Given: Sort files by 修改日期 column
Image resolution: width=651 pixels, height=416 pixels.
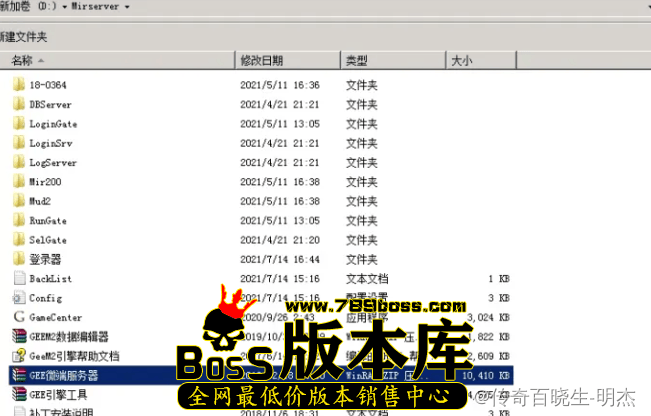Looking at the screenshot, I should coord(262,61).
